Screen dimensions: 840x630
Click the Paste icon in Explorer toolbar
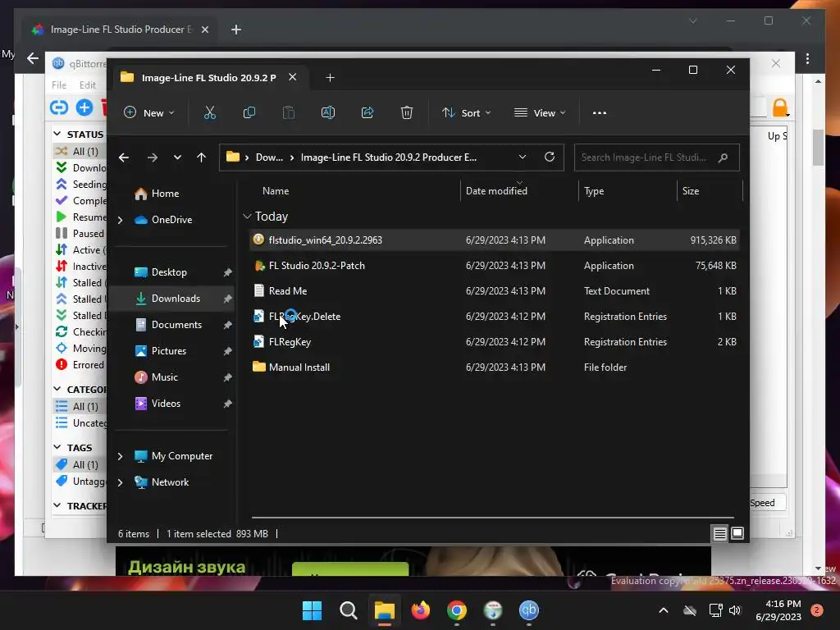pos(289,112)
